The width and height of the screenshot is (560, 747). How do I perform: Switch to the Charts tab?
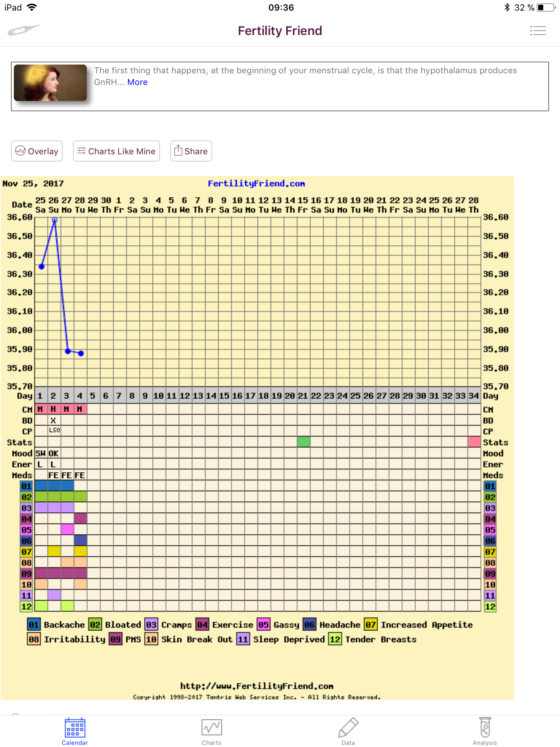click(x=211, y=731)
